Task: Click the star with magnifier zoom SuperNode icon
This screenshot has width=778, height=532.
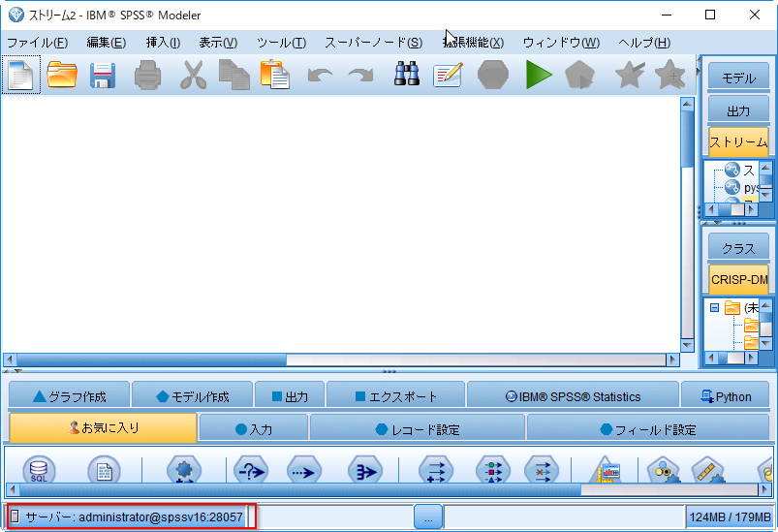Action: 669,75
